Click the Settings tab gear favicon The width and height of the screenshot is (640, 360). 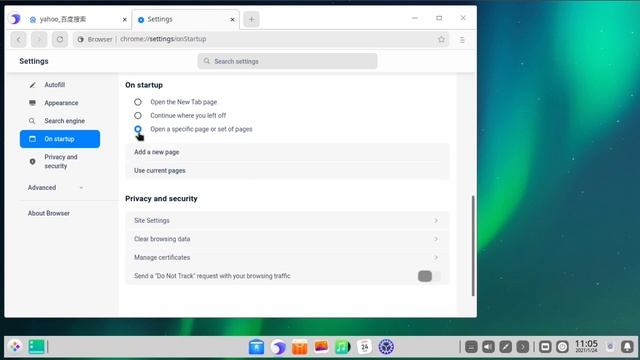(141, 20)
